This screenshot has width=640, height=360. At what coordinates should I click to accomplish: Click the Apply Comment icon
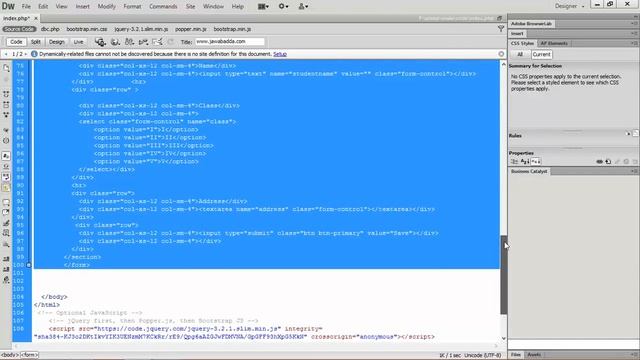tap(6, 202)
